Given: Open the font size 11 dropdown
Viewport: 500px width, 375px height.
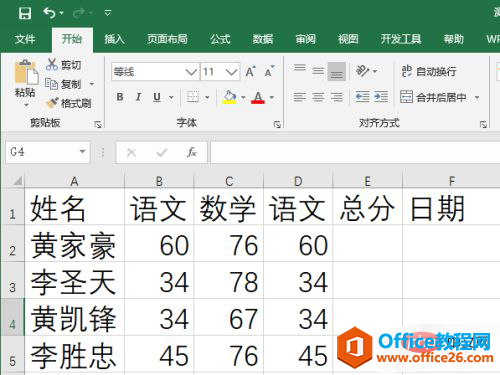Looking at the screenshot, I should pos(231,71).
